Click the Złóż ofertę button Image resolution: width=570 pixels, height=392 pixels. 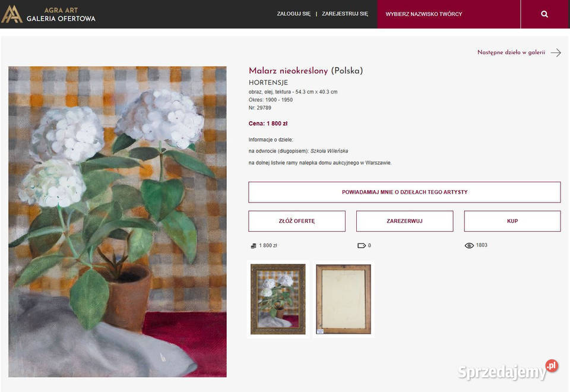click(297, 221)
